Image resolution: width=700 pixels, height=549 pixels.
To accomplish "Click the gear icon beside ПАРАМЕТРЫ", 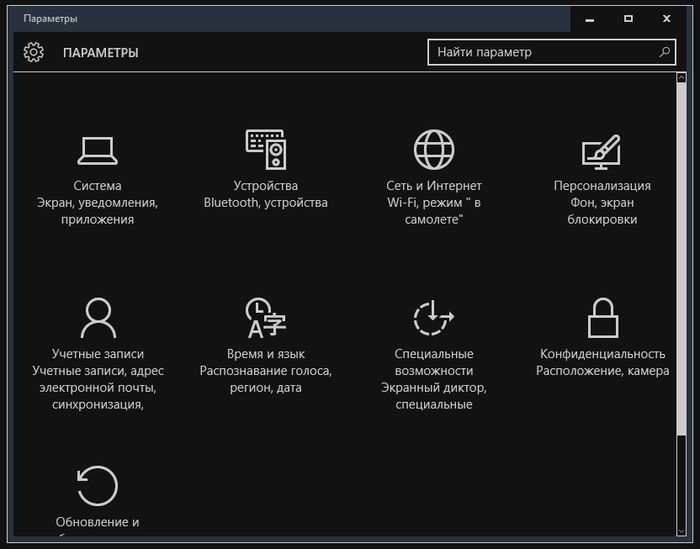I will coord(34,52).
